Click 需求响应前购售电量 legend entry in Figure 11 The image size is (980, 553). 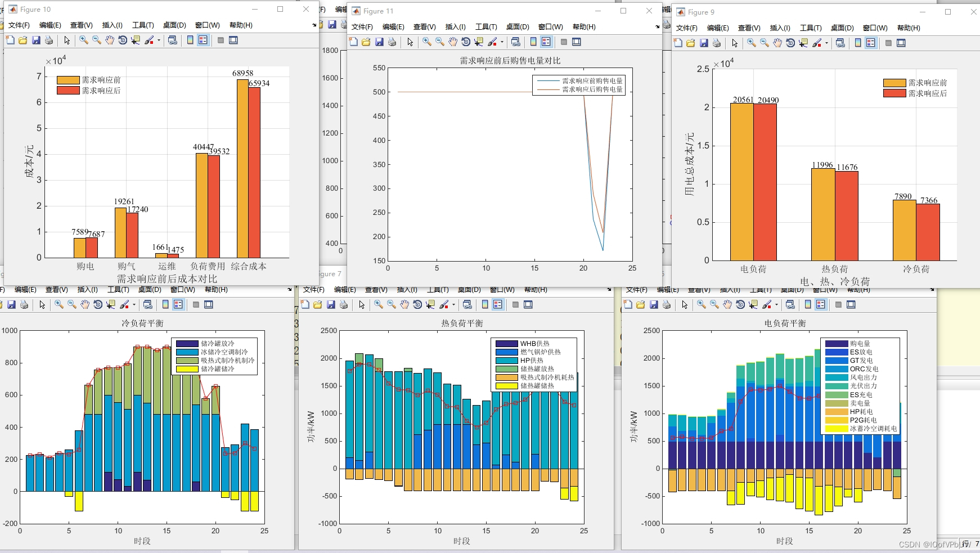(579, 81)
